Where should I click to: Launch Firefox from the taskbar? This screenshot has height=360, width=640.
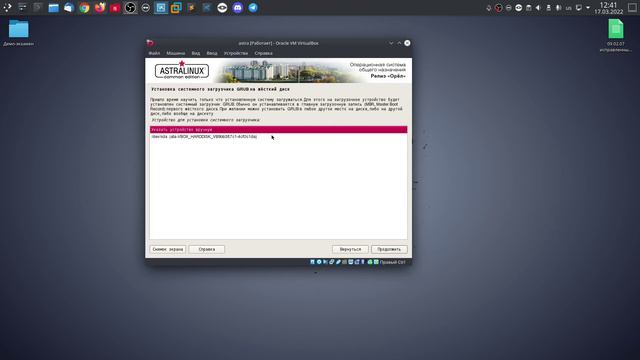tap(100, 8)
